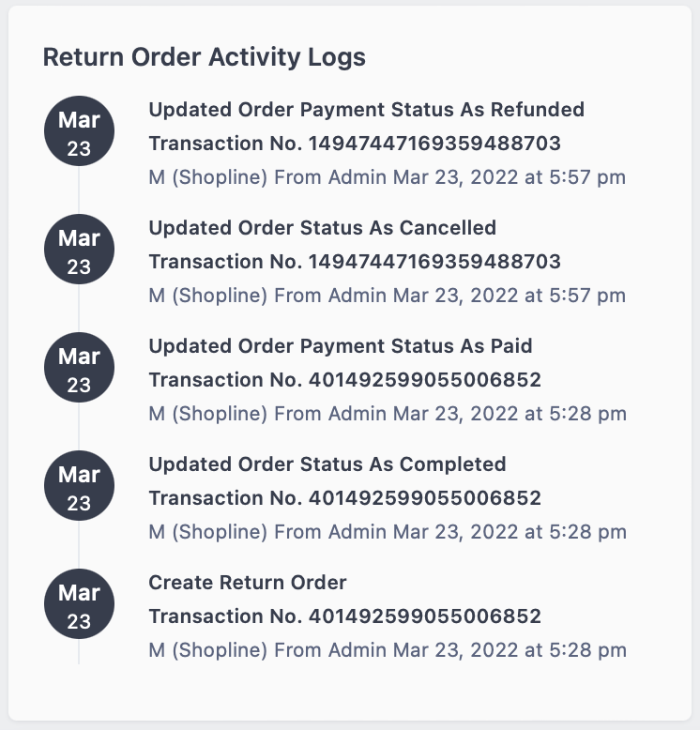The image size is (700, 730).
Task: Select transaction number under Payment Status As Paid
Action: click(x=345, y=380)
